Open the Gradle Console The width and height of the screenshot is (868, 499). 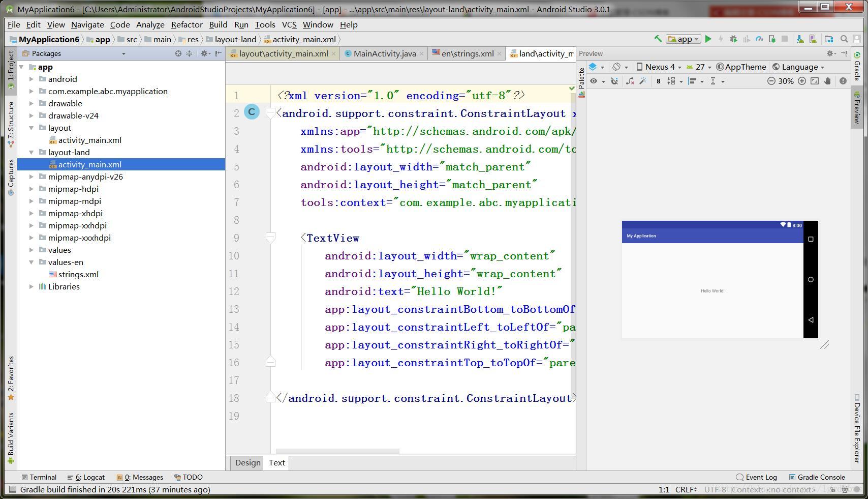(x=817, y=477)
